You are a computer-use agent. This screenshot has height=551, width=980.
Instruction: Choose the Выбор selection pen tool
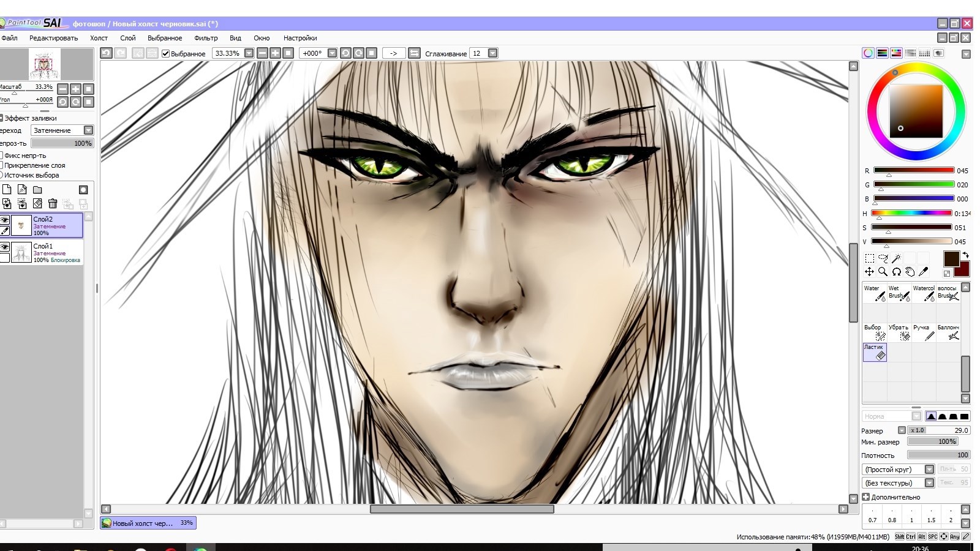(875, 332)
